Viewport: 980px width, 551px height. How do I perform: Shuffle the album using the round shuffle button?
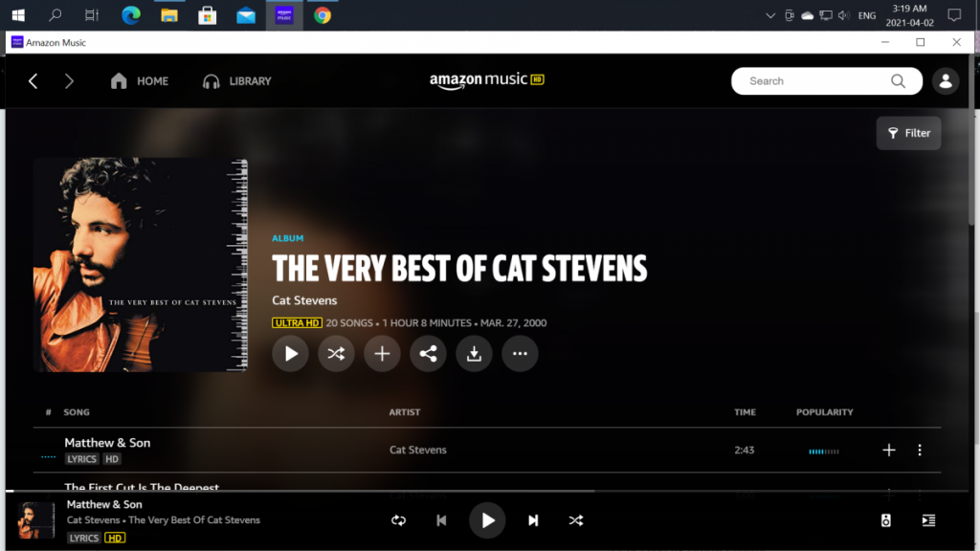pos(336,354)
